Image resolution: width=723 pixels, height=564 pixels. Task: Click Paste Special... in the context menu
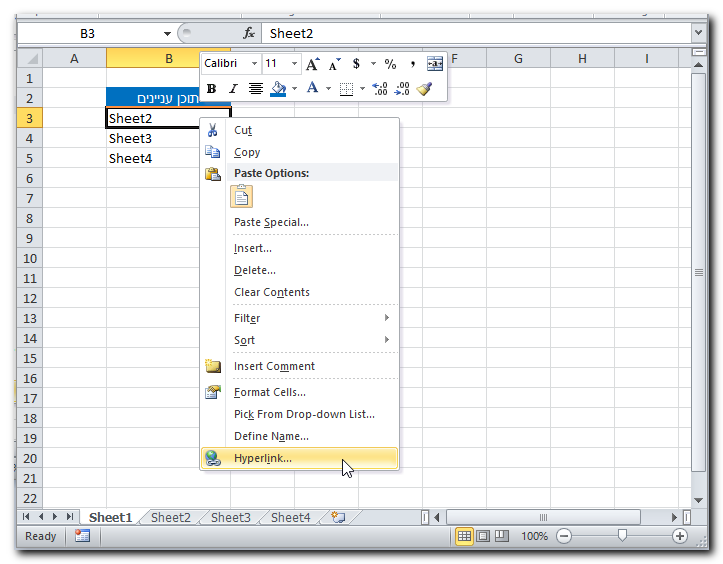click(x=271, y=222)
